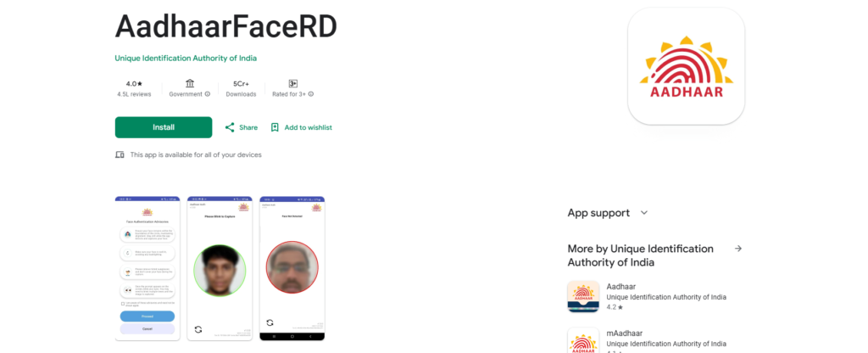868x353 pixels.
Task: Click the Add to wishlist bookmark icon
Action: click(275, 127)
